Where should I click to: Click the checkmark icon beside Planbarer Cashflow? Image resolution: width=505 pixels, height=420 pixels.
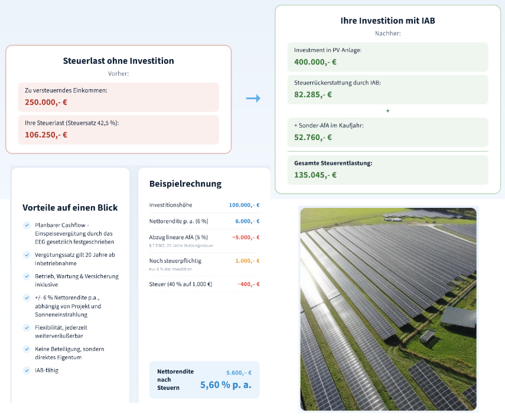point(27,225)
